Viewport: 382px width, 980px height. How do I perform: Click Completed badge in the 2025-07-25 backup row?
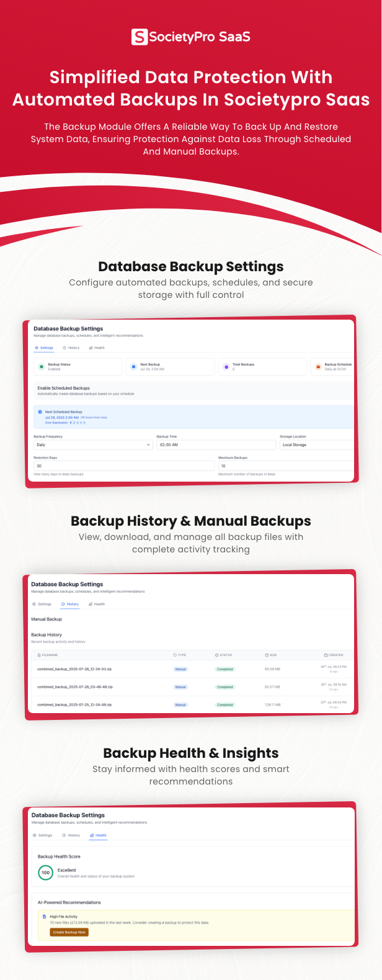[225, 705]
